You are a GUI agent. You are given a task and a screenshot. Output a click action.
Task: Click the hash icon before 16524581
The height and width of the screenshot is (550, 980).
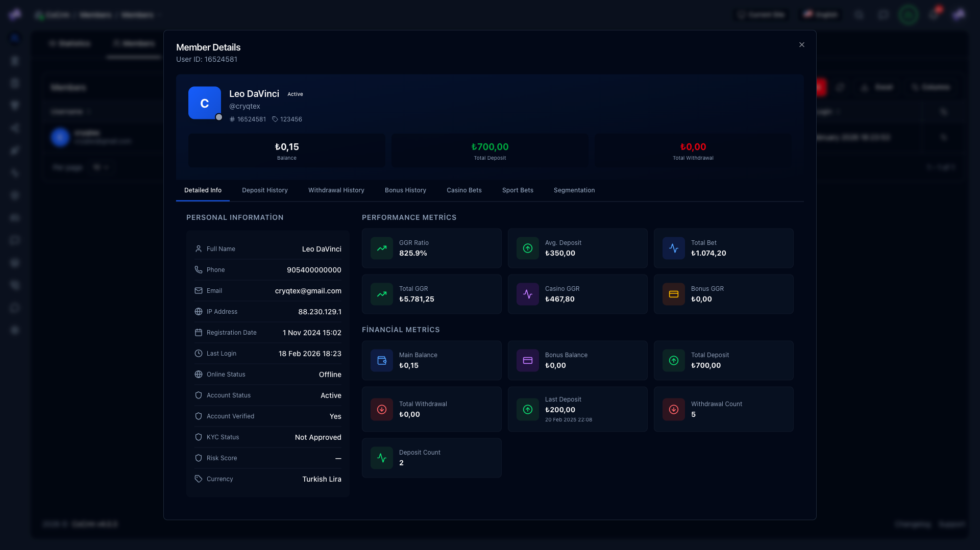[x=232, y=119]
